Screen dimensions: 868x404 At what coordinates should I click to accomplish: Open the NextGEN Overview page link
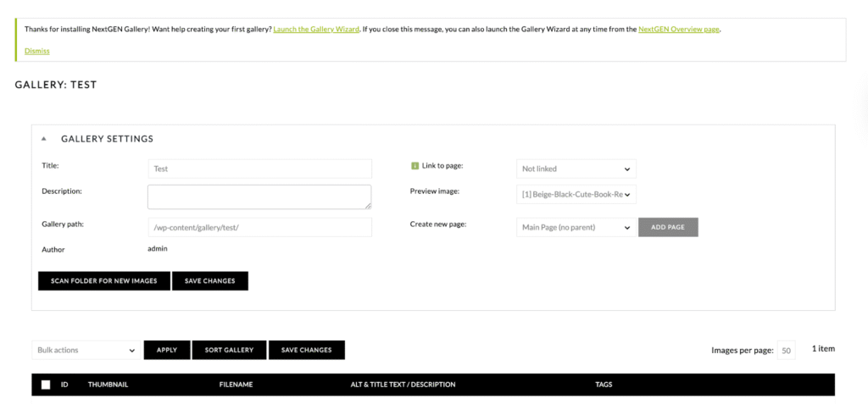click(678, 29)
